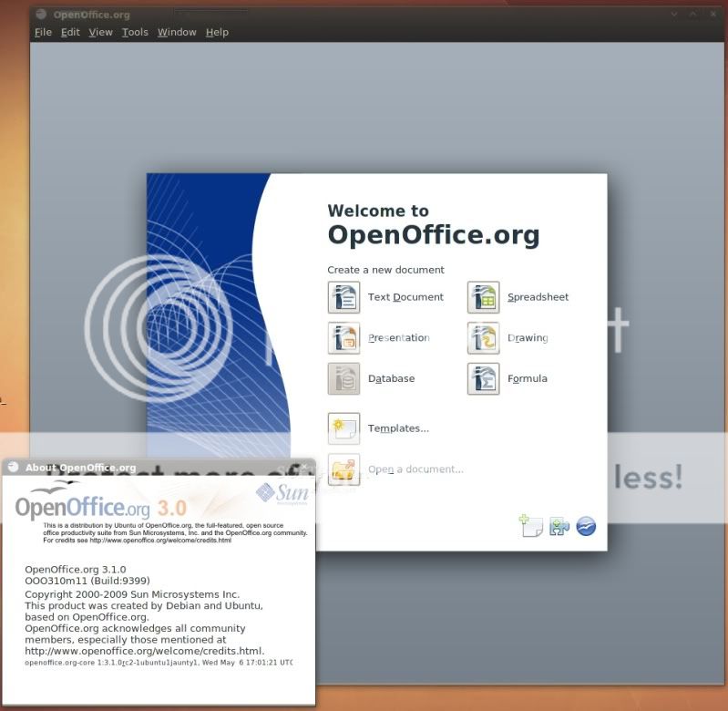Click the Spreadsheet label
Screen dimensions: 728x711
pyautogui.click(x=538, y=297)
